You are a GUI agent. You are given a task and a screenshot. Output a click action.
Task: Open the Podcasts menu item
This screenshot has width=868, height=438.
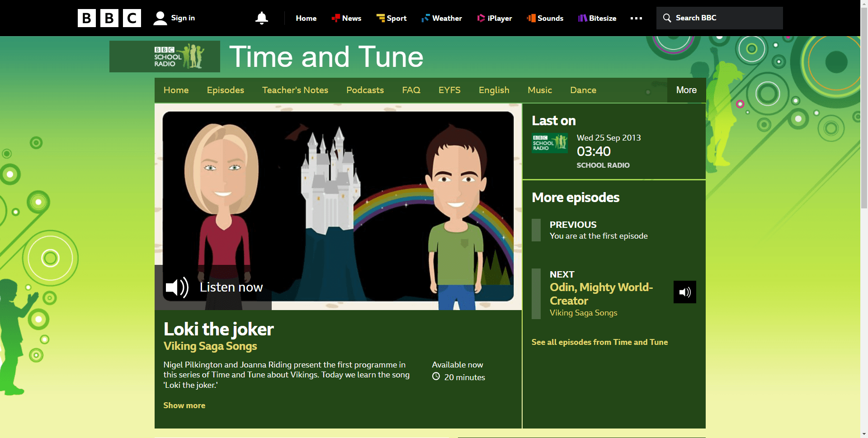pos(365,90)
